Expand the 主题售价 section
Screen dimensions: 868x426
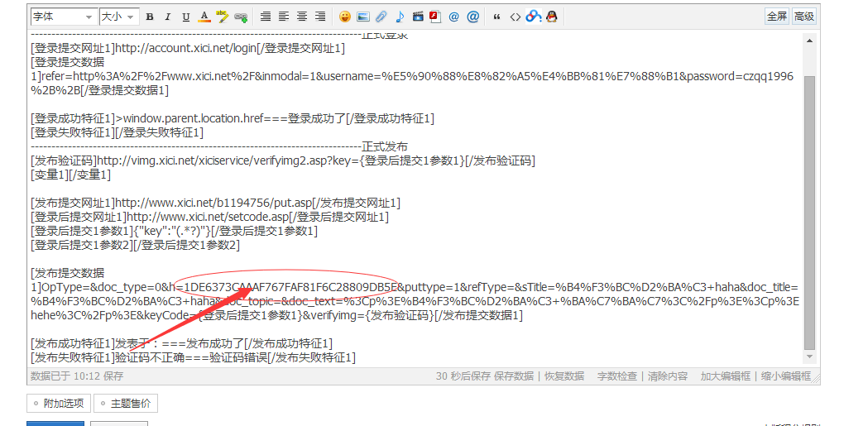[x=124, y=404]
